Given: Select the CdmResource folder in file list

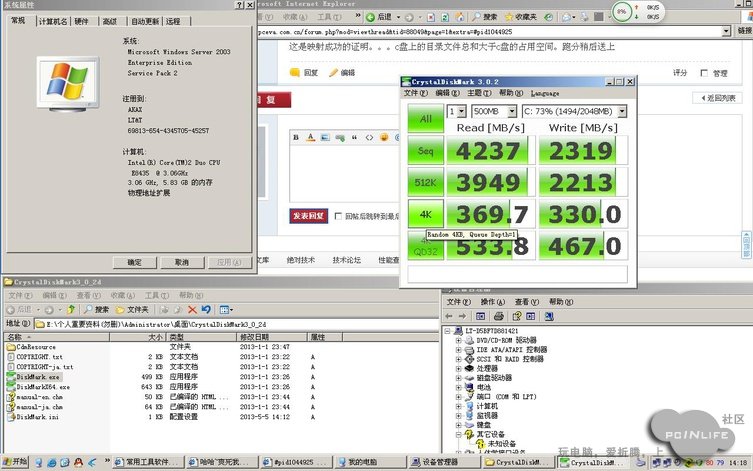Looking at the screenshot, I should [31, 347].
